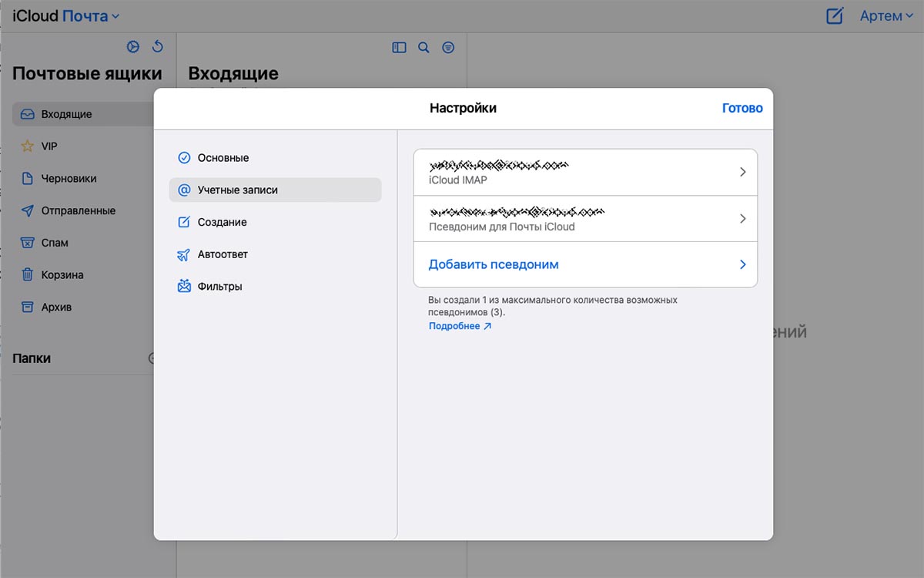Open the Псевдоним для Почты iCloud entry
This screenshot has width=924, height=578.
pyautogui.click(x=585, y=219)
